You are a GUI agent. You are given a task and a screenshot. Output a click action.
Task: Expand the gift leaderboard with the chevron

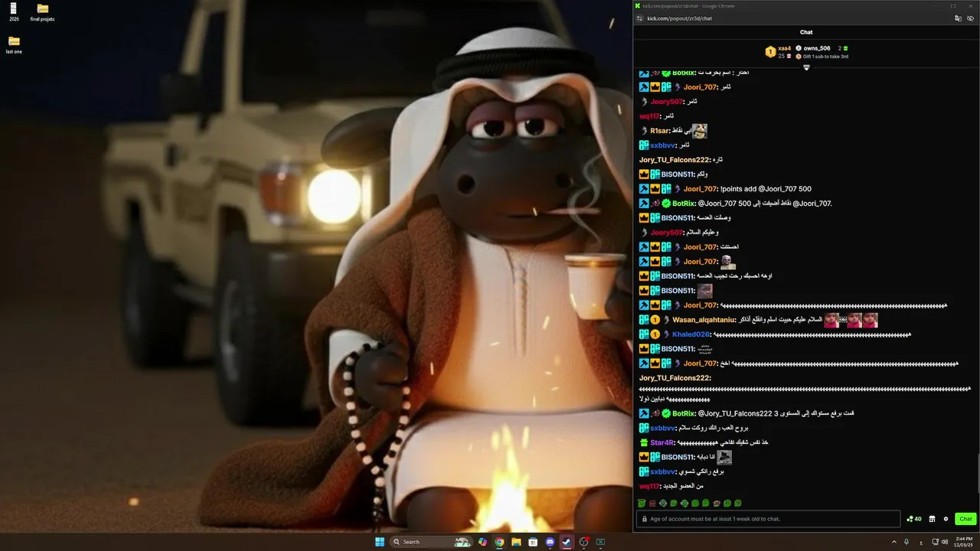[x=806, y=67]
